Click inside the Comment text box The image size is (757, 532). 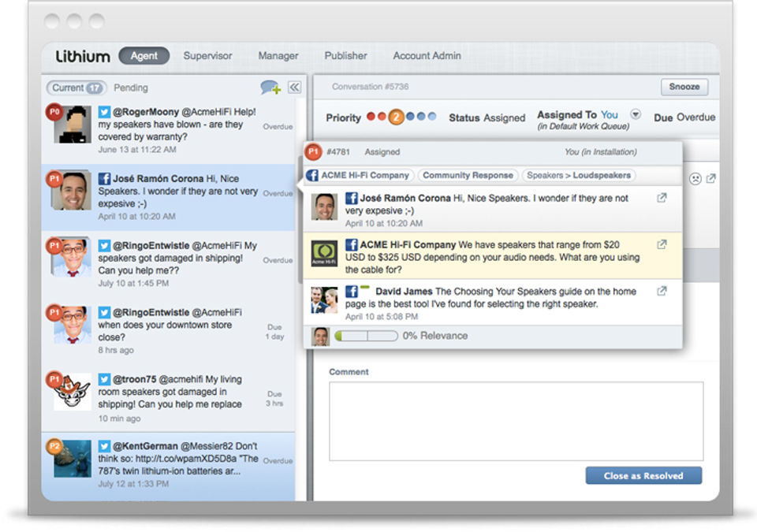tap(516, 422)
